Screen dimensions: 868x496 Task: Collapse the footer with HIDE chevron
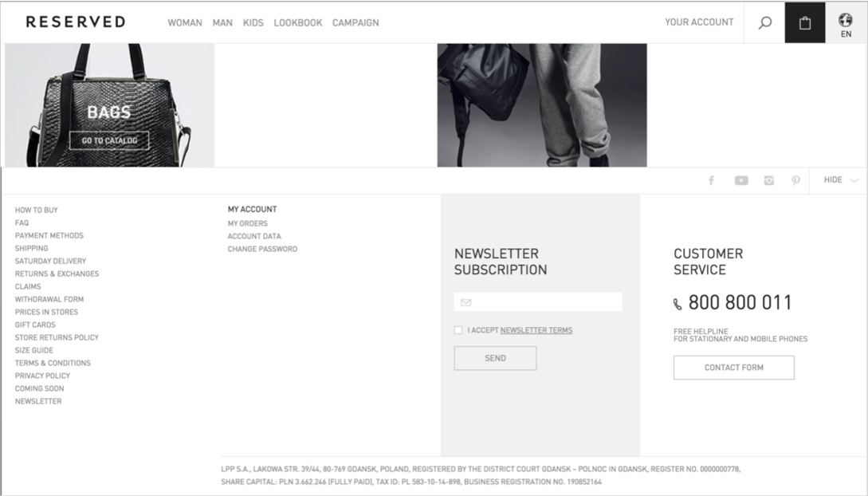[x=840, y=180]
